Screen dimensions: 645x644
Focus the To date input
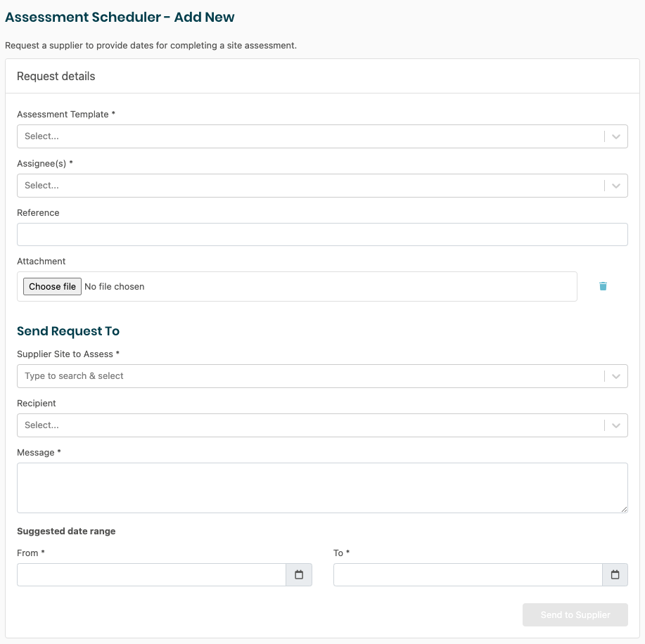468,575
